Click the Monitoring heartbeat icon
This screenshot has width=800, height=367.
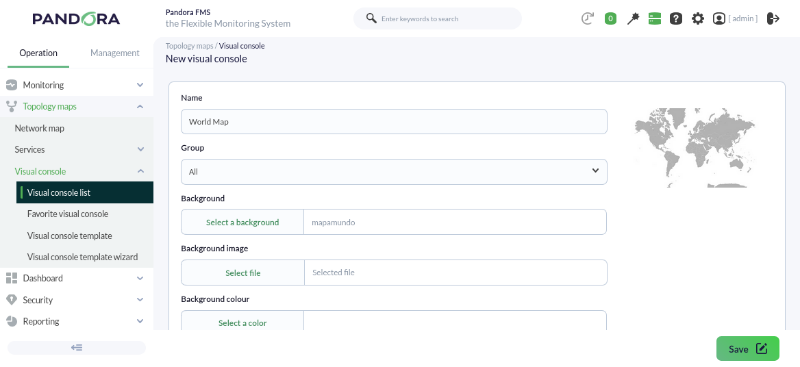[x=11, y=85]
